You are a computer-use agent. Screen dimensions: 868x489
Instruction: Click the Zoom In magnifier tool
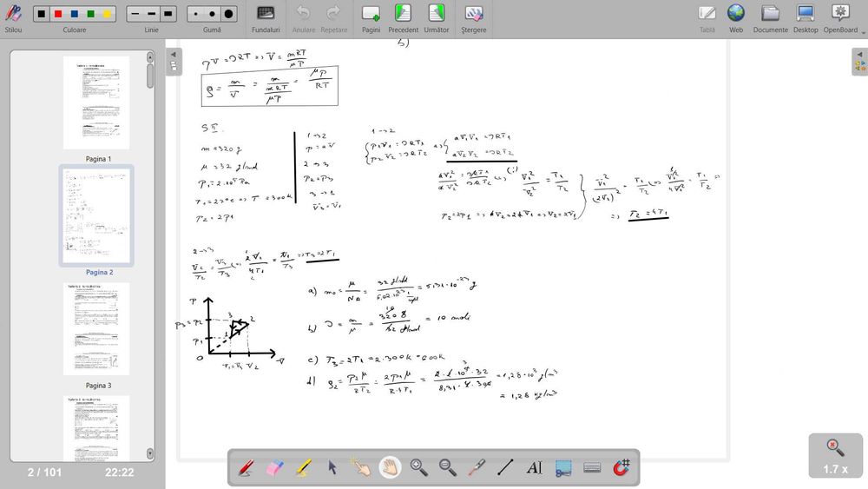(419, 468)
